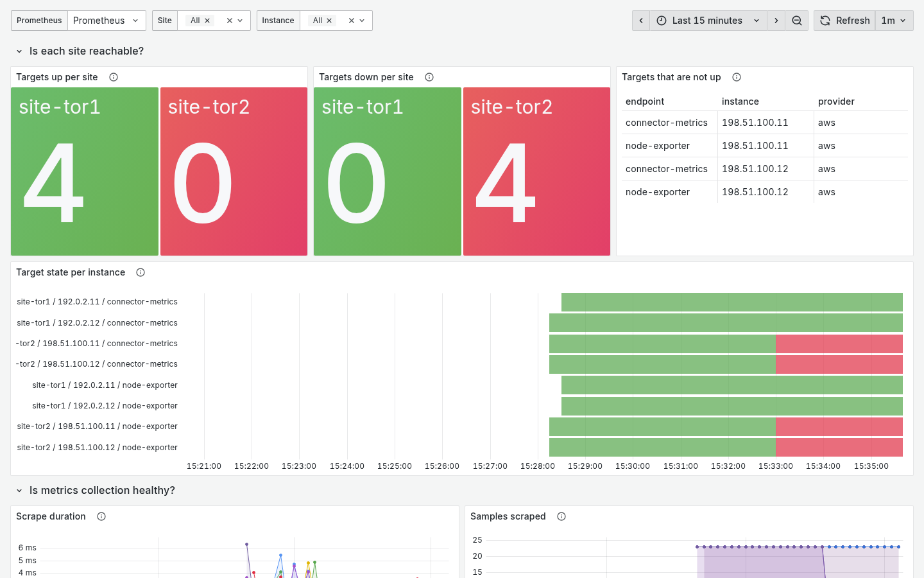Click site-tor1 192.0.2.11 connector-metrics green bar
Screen dimensions: 924x578
(x=732, y=302)
